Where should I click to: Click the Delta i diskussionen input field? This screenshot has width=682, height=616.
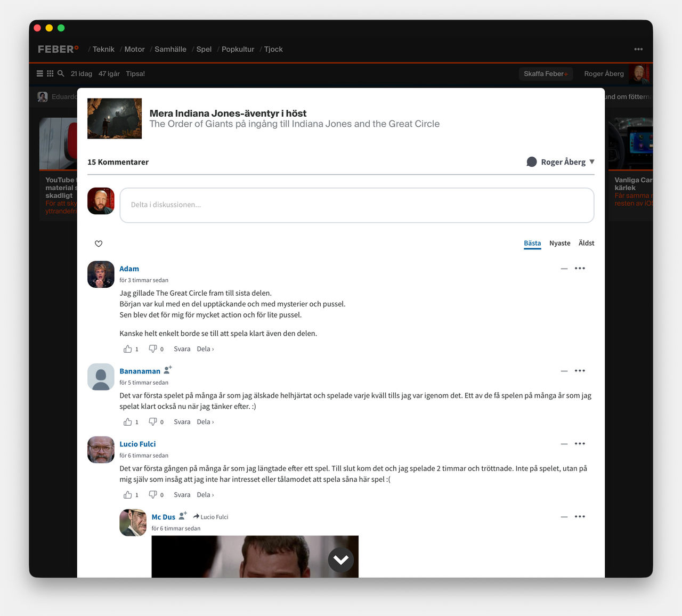(x=356, y=205)
